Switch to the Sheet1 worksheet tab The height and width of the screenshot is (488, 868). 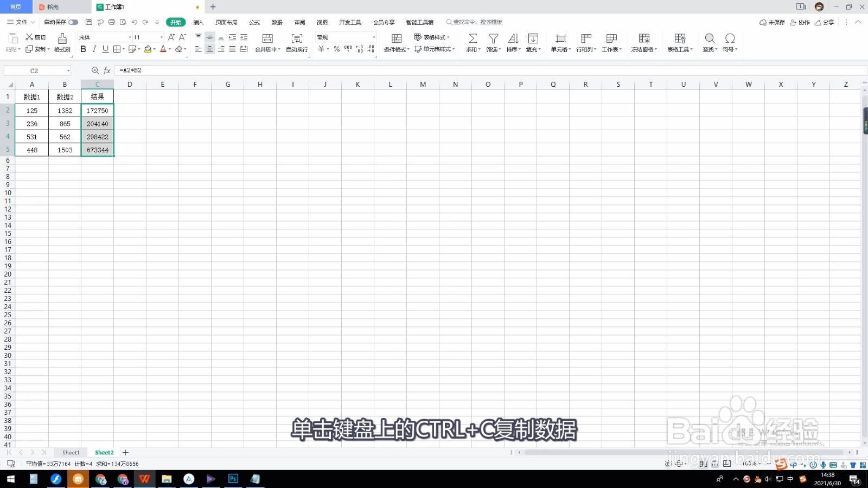pos(71,453)
